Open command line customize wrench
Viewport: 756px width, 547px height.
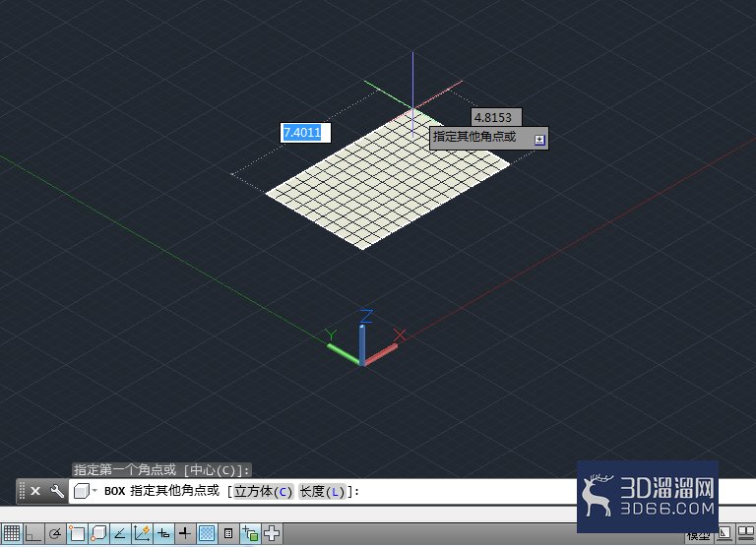57,491
